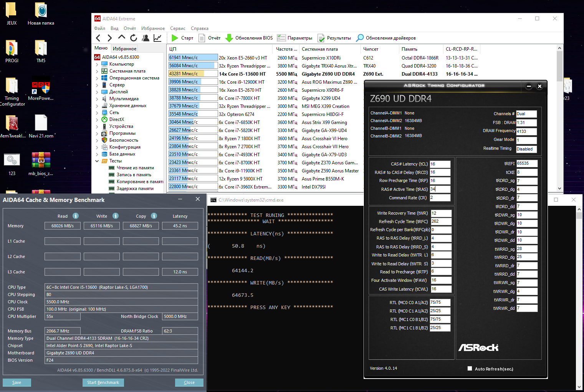Select Безопасность shield item in tree
Image resolution: width=584 pixels, height=392 pixels.
tap(124, 140)
